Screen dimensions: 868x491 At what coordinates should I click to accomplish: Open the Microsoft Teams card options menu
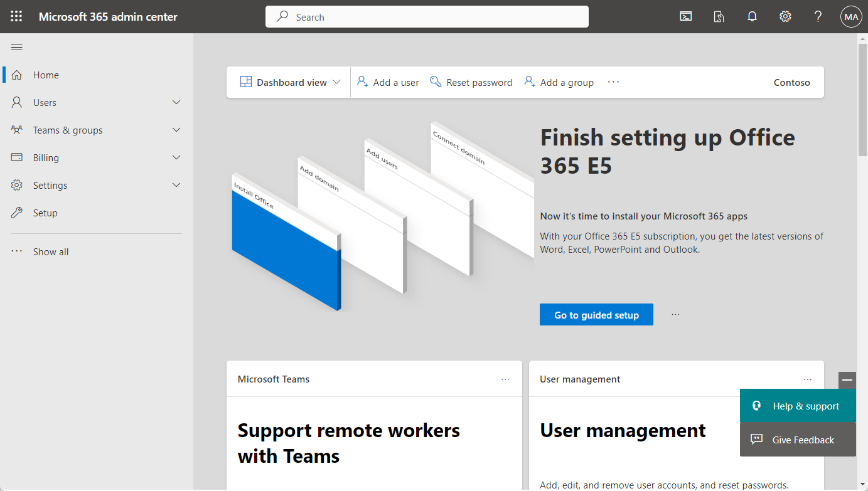[505, 379]
